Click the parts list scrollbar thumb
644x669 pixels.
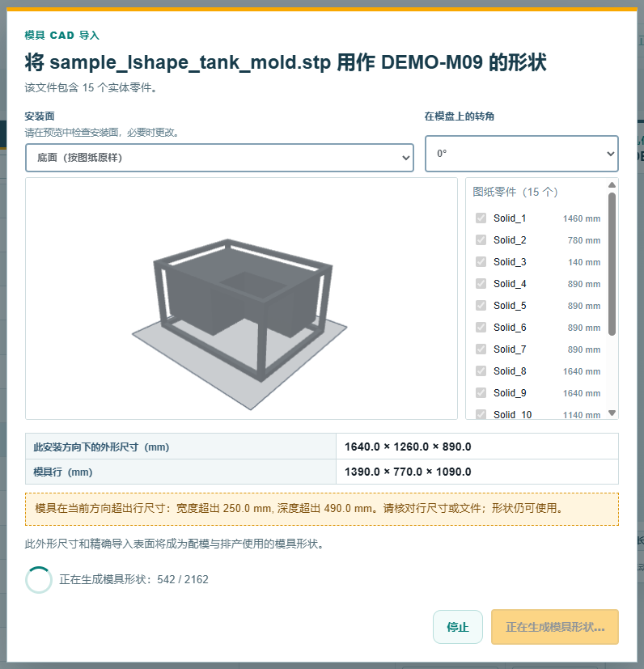(612, 264)
